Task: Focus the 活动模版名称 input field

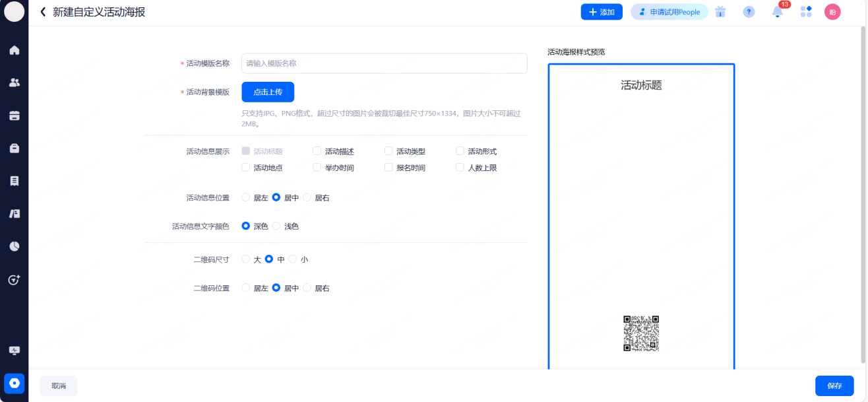Action: click(x=384, y=63)
